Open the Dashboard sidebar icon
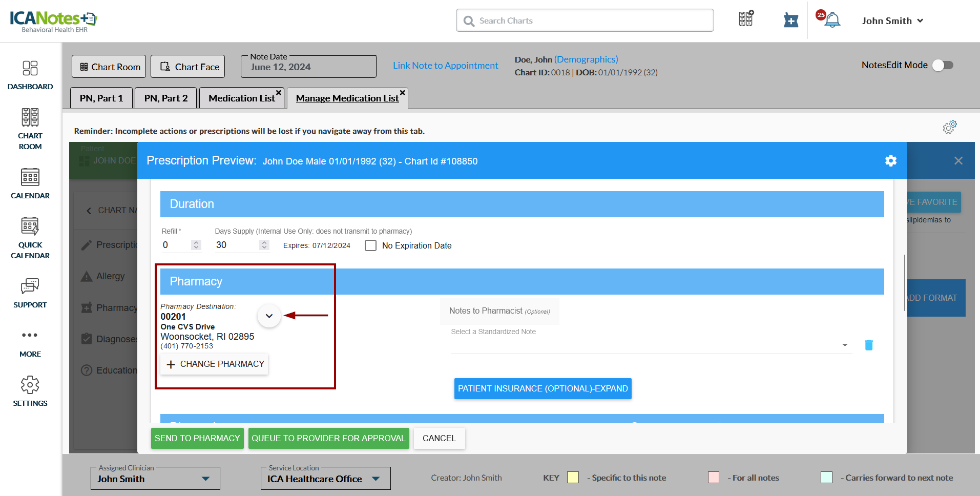Screen dimensions: 980x496 coord(30,69)
